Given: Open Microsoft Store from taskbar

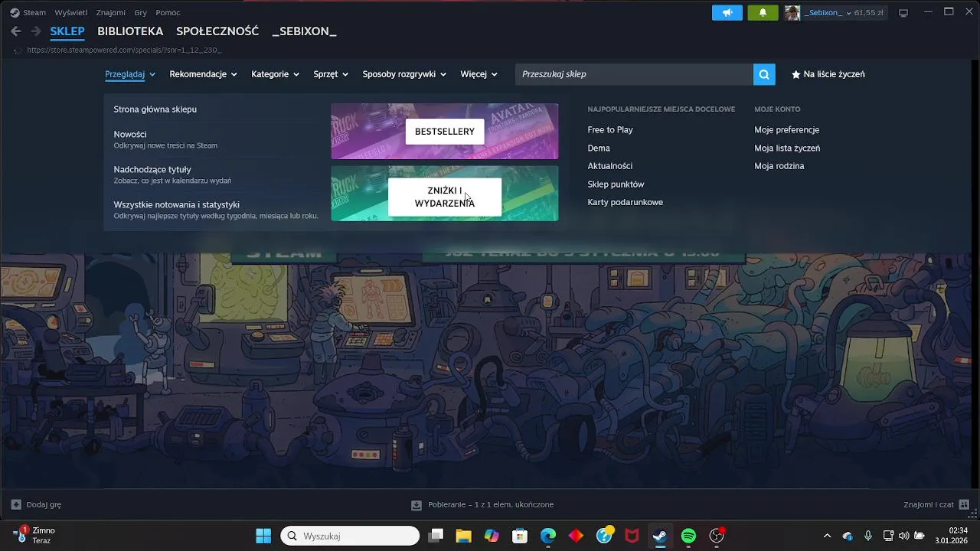Looking at the screenshot, I should (x=520, y=536).
